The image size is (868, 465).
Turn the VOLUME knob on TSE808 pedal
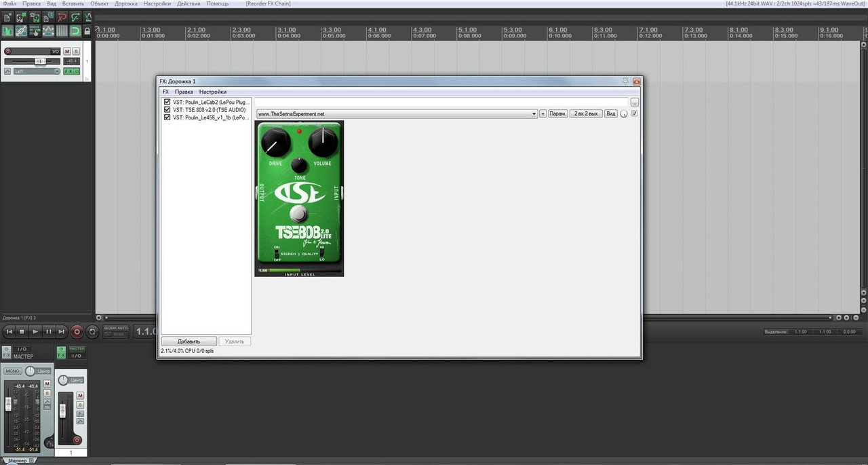click(x=323, y=143)
